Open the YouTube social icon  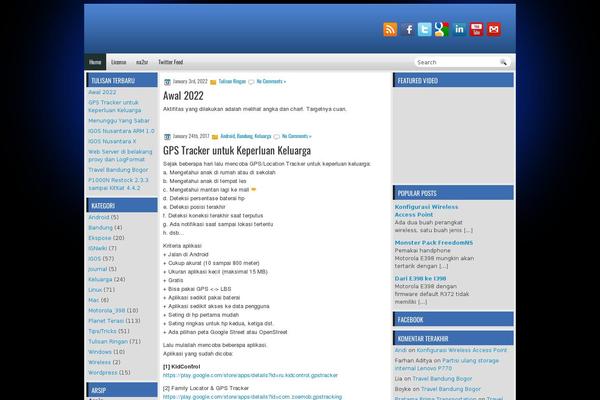476,29
